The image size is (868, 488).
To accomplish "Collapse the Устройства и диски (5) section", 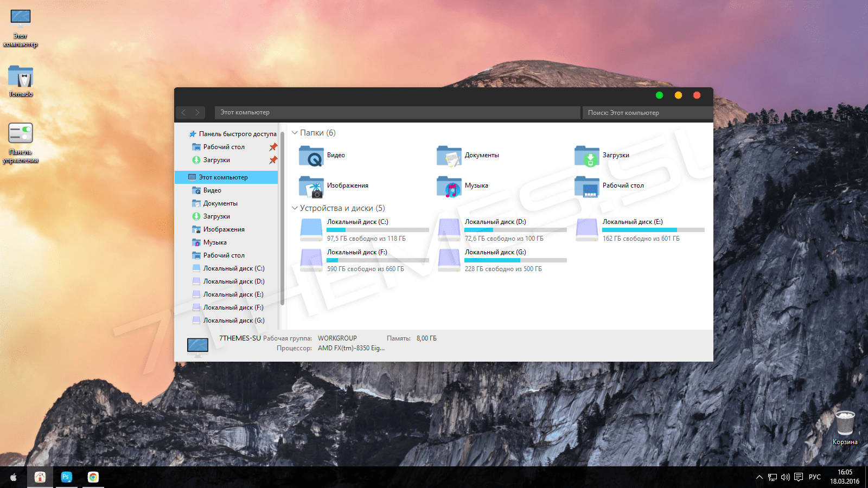I will point(294,208).
